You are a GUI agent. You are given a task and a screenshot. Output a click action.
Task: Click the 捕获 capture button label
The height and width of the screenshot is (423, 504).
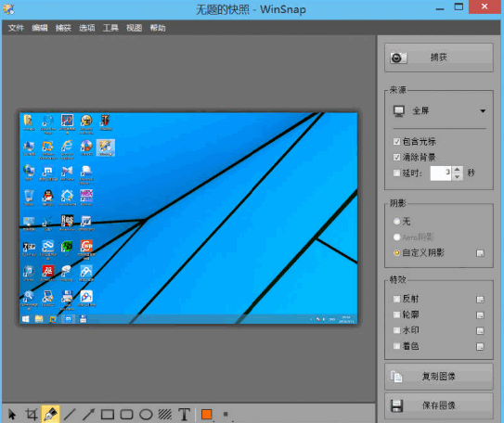pyautogui.click(x=439, y=58)
